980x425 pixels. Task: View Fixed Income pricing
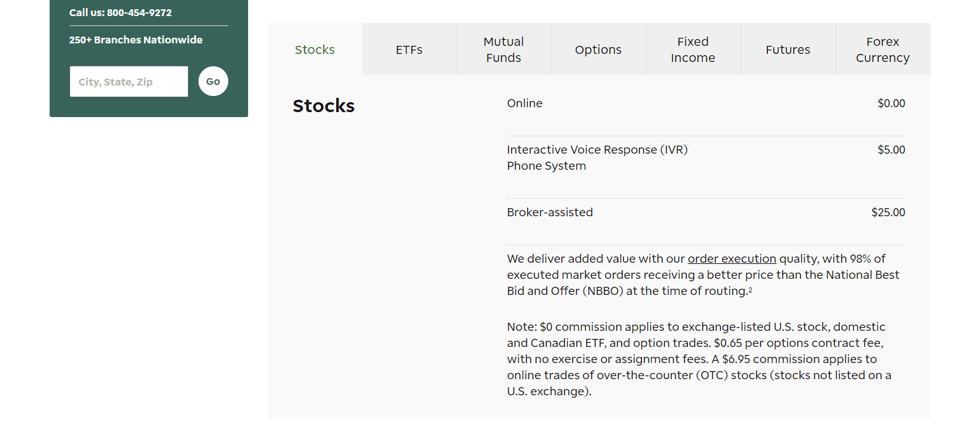pos(693,49)
